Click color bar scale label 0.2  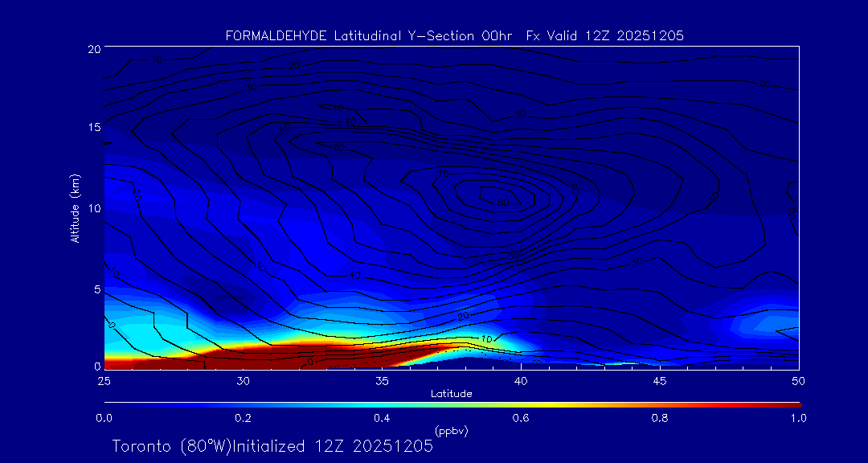tap(243, 418)
